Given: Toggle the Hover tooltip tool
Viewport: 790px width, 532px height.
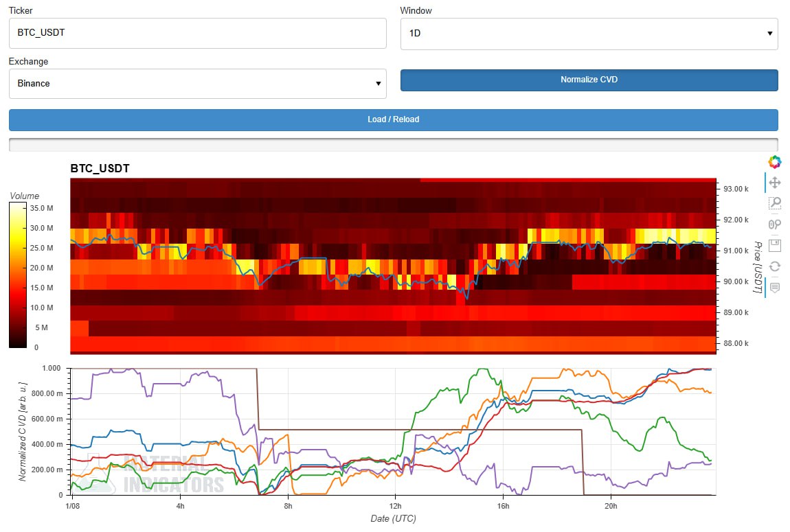Looking at the screenshot, I should tap(774, 288).
